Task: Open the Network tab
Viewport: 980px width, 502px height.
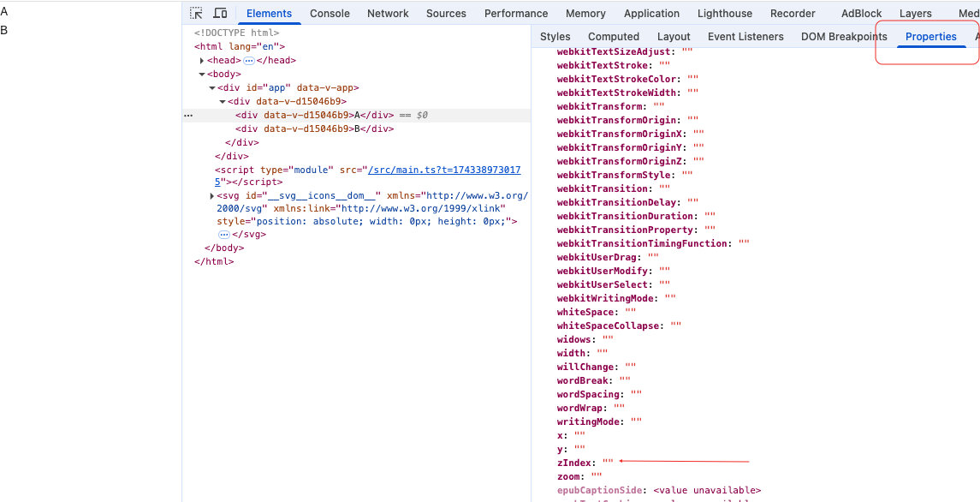Action: (388, 13)
